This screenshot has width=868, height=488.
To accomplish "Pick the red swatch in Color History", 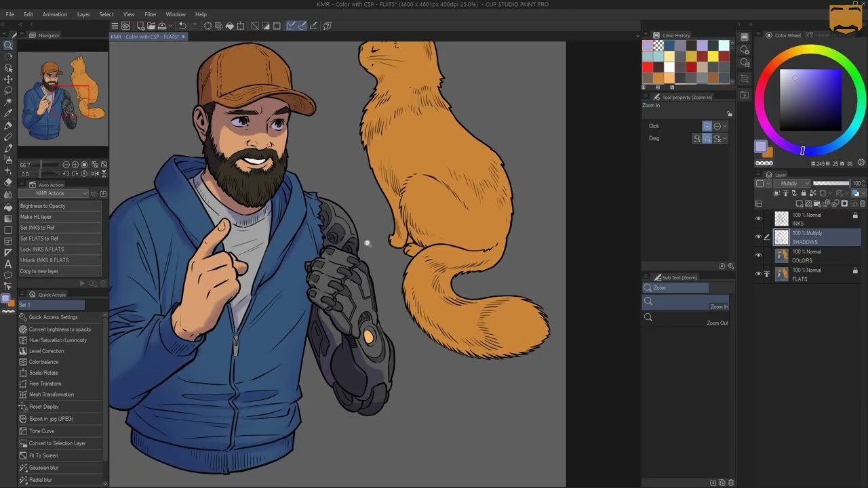I will 648,66.
